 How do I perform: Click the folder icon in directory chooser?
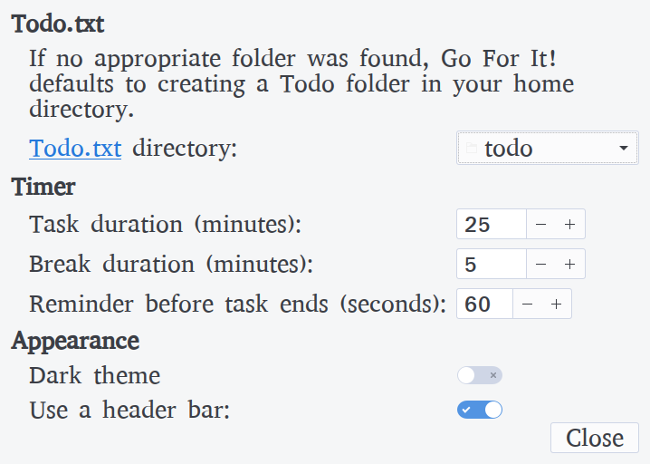pos(472,149)
